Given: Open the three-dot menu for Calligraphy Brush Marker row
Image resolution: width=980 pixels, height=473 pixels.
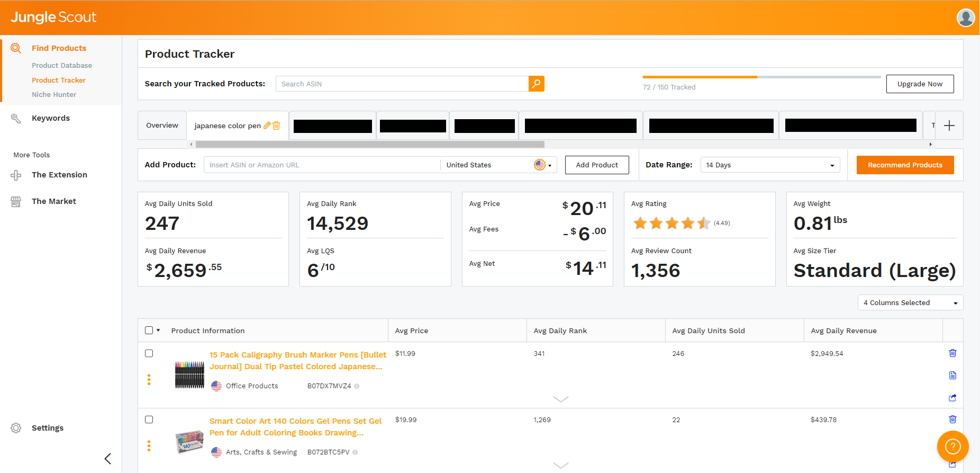Looking at the screenshot, I should point(149,380).
